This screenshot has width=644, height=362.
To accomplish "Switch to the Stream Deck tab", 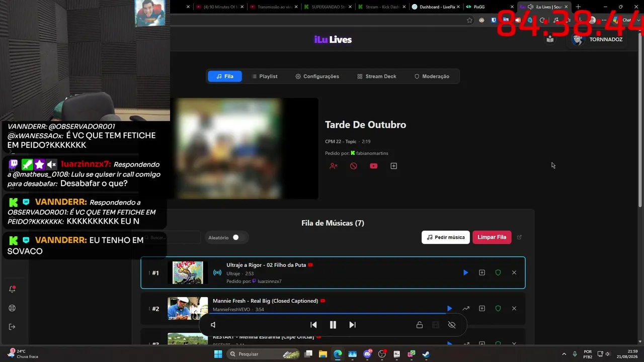I will pos(377,76).
